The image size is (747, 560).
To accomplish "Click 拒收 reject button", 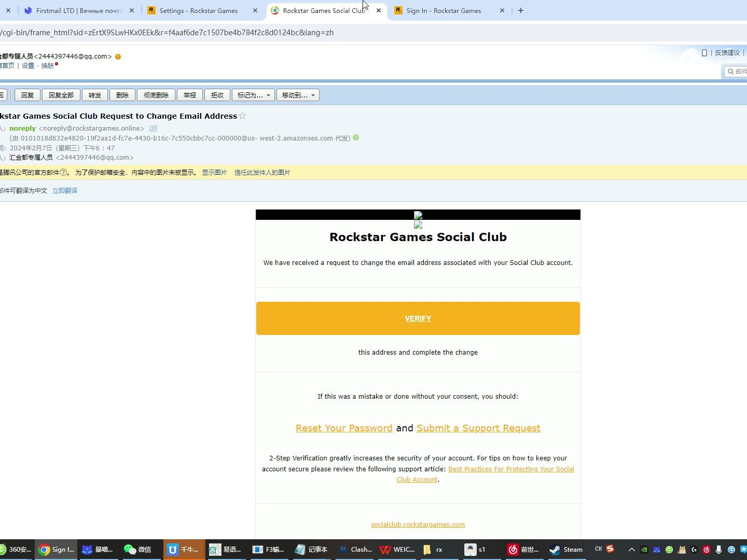I will pyautogui.click(x=217, y=95).
